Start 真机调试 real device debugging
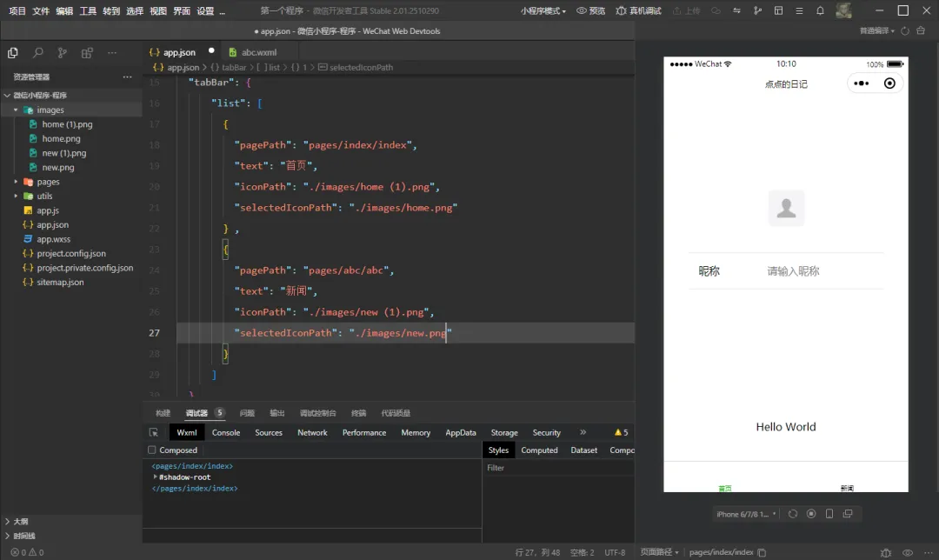 (x=638, y=10)
